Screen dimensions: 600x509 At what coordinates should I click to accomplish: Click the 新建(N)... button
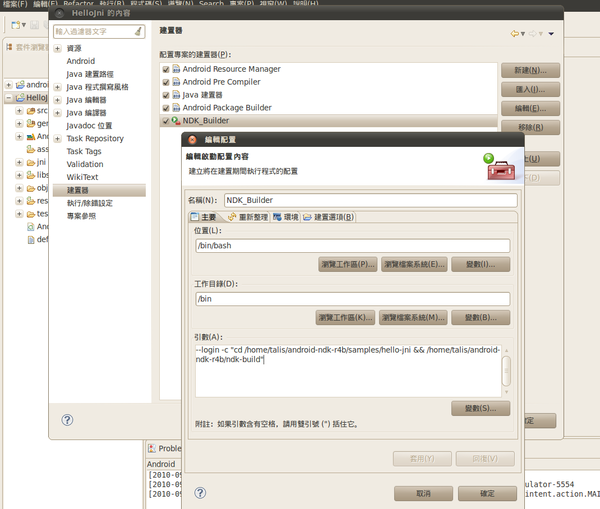[x=530, y=70]
